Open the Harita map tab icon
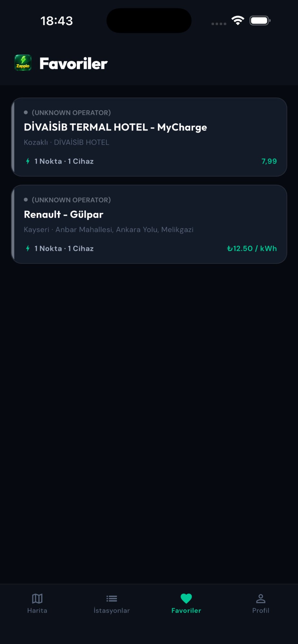 click(x=37, y=599)
